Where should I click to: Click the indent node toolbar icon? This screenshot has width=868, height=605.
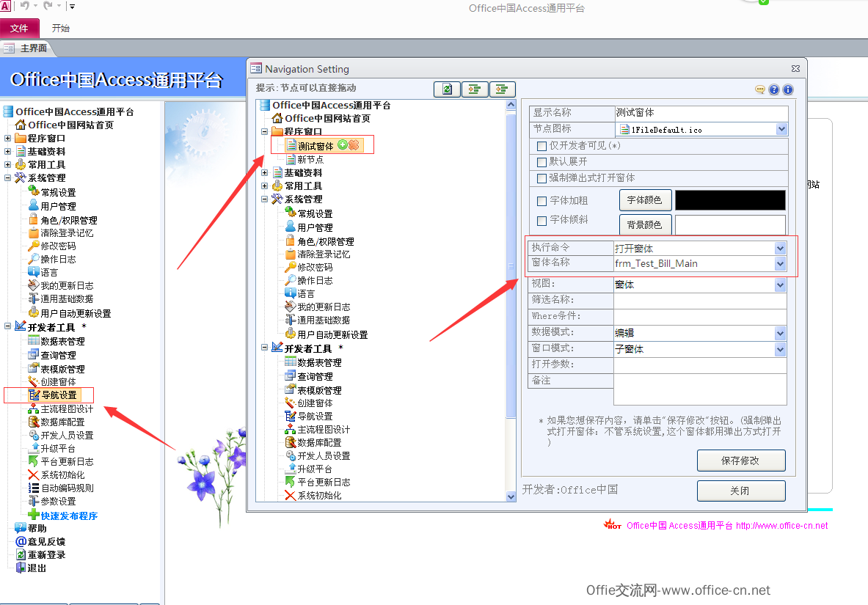[x=475, y=89]
